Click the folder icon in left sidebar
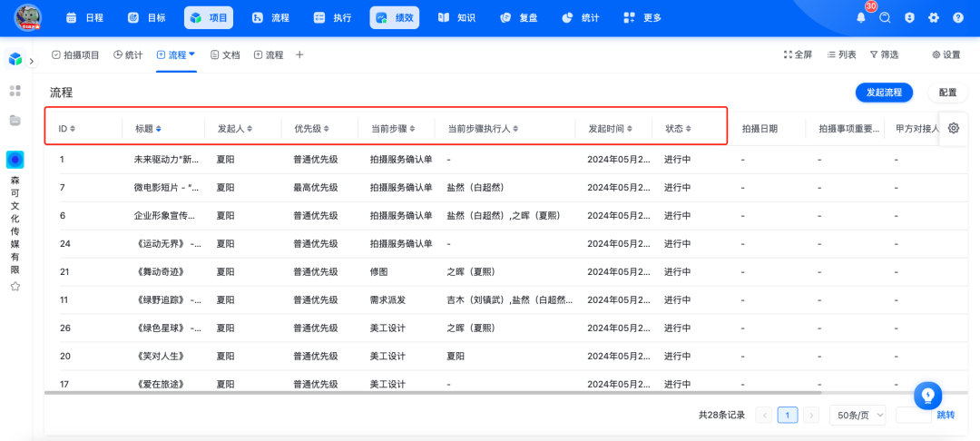The image size is (980, 441). pyautogui.click(x=15, y=120)
